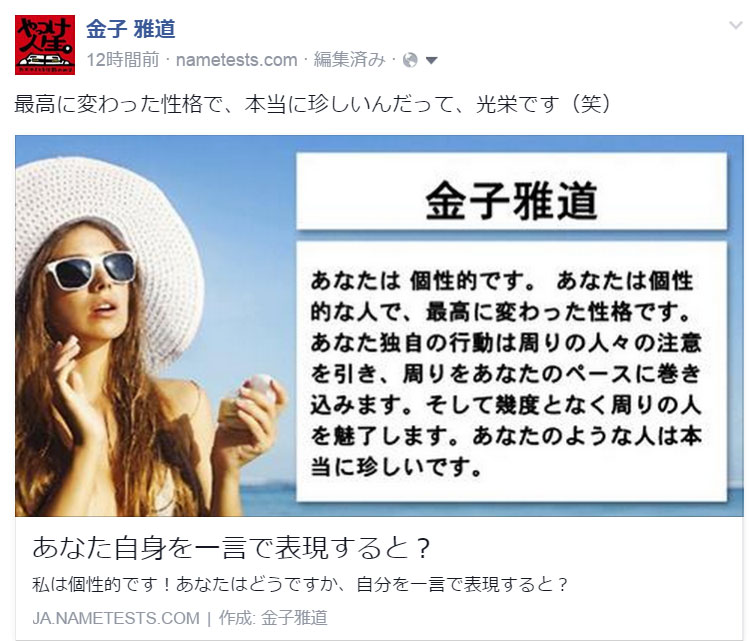
Task: Open privacy audience dropdown arrow beside globe
Action: [x=431, y=61]
